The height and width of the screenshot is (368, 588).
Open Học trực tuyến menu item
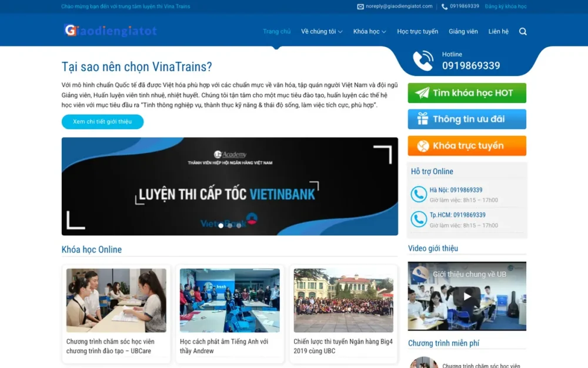417,32
